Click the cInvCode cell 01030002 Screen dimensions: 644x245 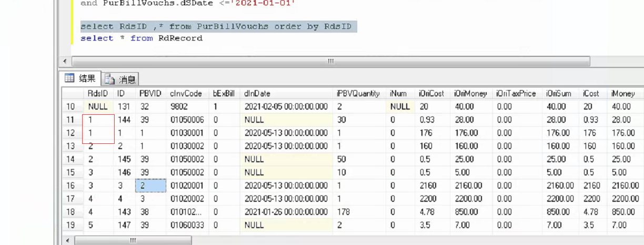tap(188, 146)
